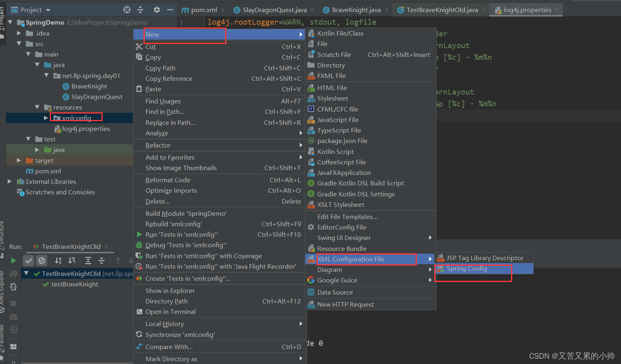The height and width of the screenshot is (364, 621).
Task: Expand External Libraries node
Action: pyautogui.click(x=10, y=181)
